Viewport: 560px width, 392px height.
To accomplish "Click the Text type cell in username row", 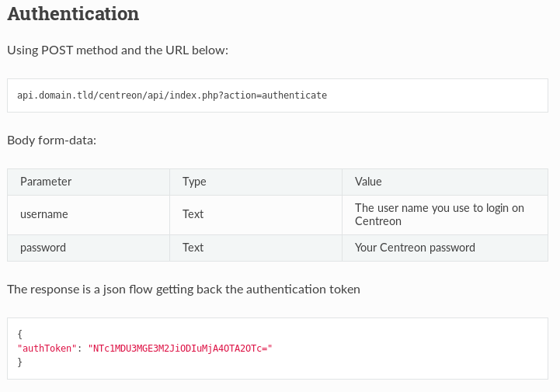I will (x=193, y=214).
